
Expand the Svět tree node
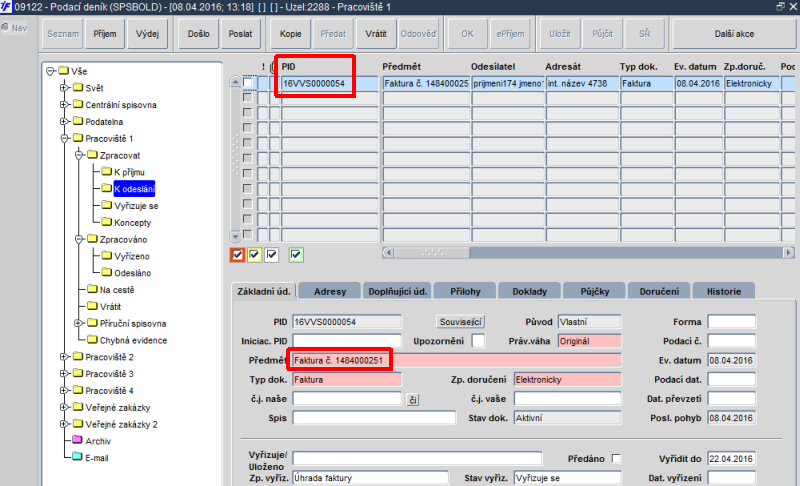[64, 88]
